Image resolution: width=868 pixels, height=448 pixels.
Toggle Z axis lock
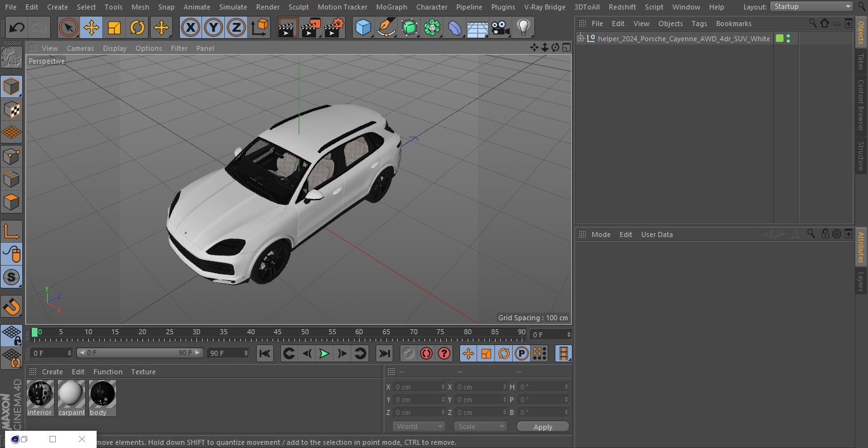236,28
